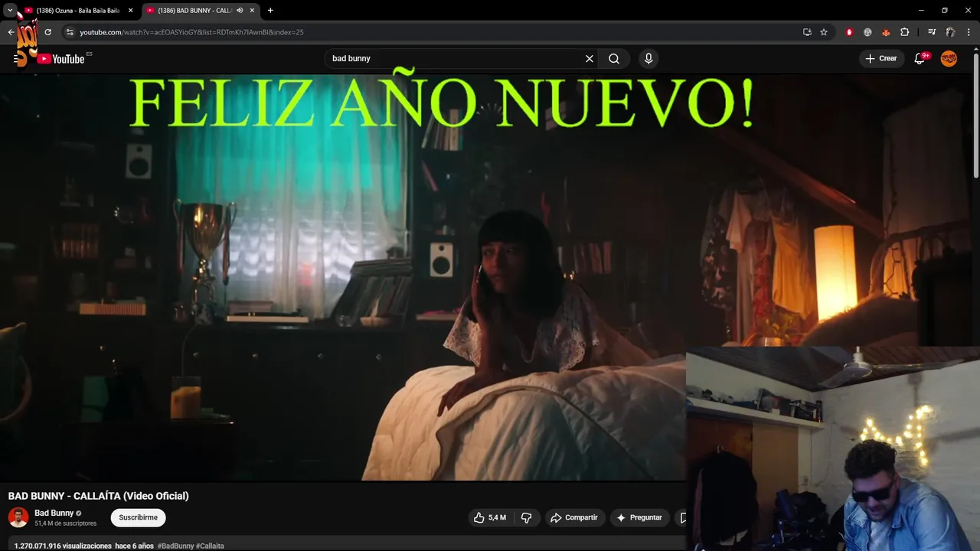Click the 1.270.071.916 visualizaciones text
Screen dimensions: 980x551
point(63,546)
